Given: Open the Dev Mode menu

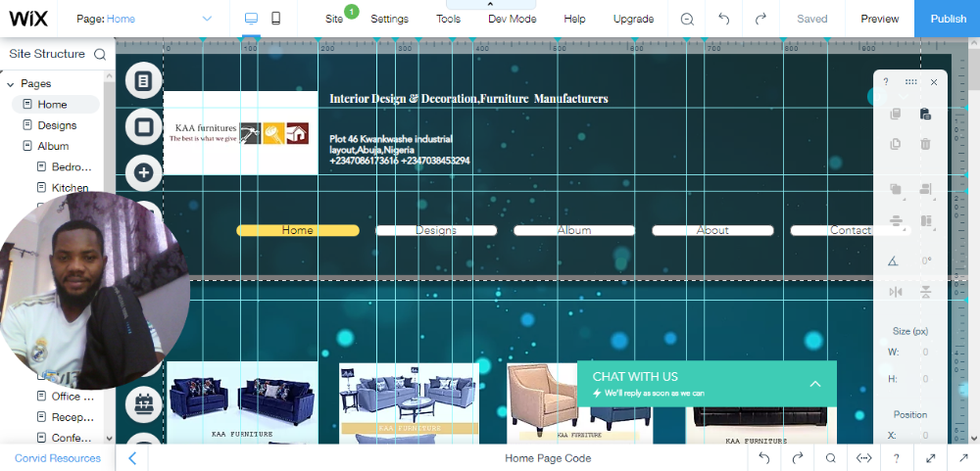Looking at the screenshot, I should 512,19.
